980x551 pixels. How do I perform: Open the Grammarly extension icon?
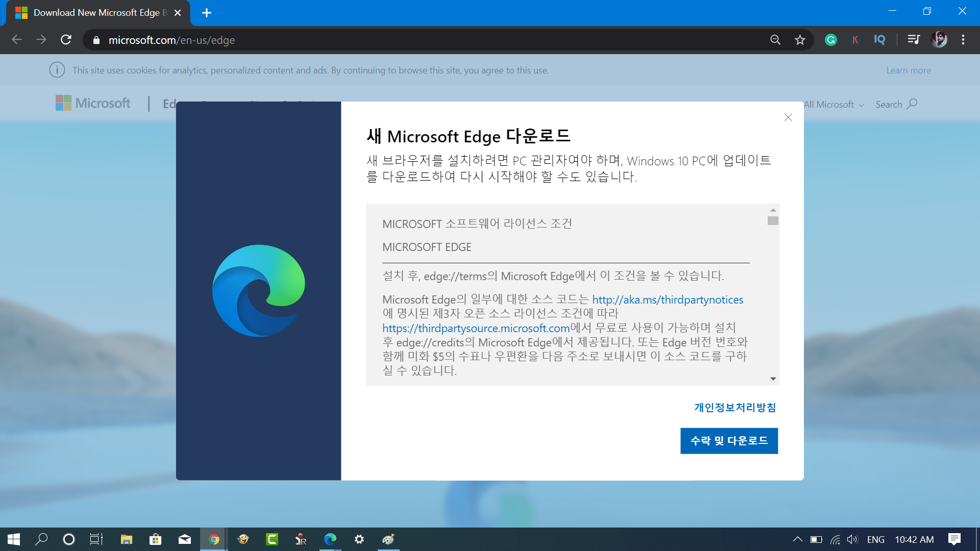[831, 40]
